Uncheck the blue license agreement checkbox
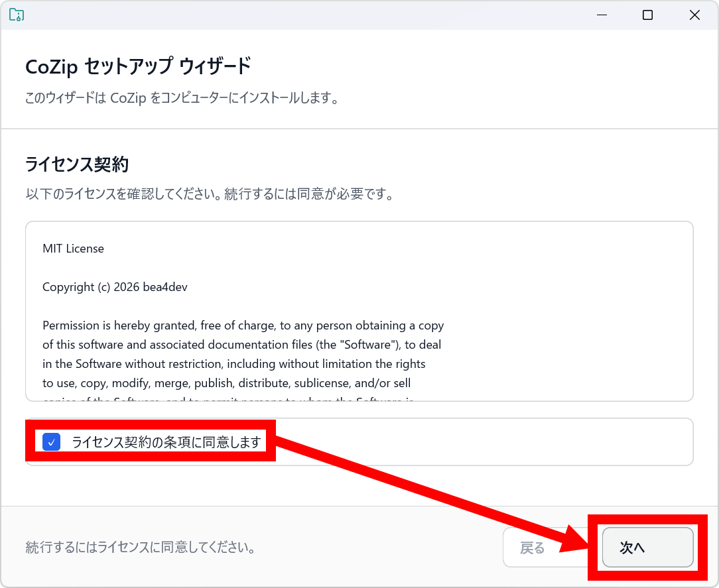This screenshot has width=719, height=588. 52,442
